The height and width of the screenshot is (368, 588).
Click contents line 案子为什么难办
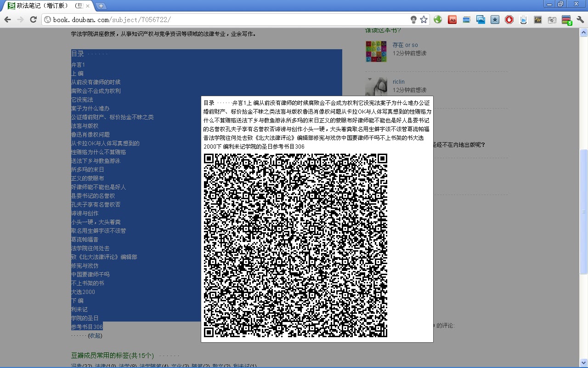[x=90, y=109]
